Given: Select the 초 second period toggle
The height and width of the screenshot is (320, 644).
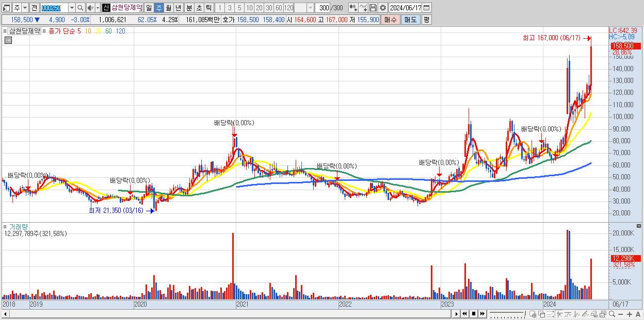Looking at the screenshot, I should 199,8.
